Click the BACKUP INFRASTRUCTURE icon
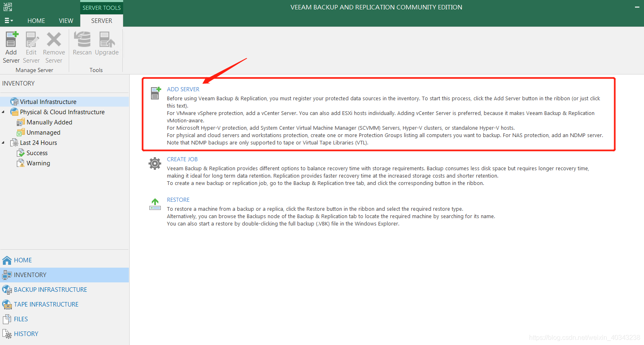This screenshot has width=644, height=345. point(7,290)
